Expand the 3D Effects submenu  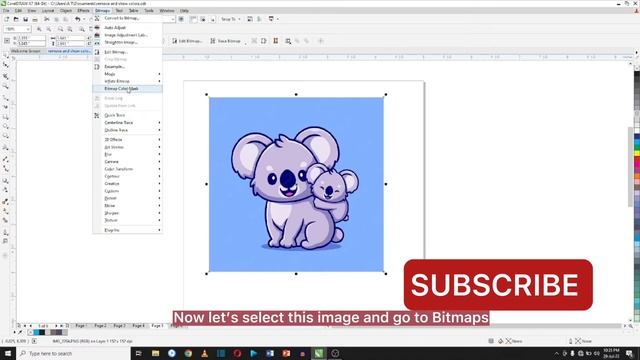[128, 140]
